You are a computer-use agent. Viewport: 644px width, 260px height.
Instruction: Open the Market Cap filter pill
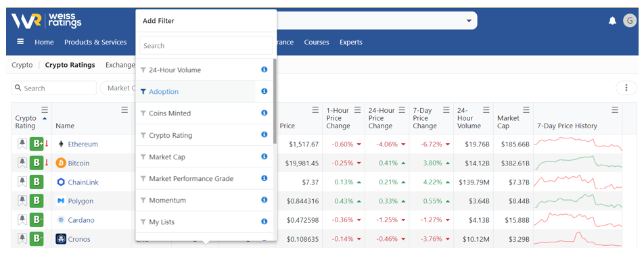(x=119, y=88)
